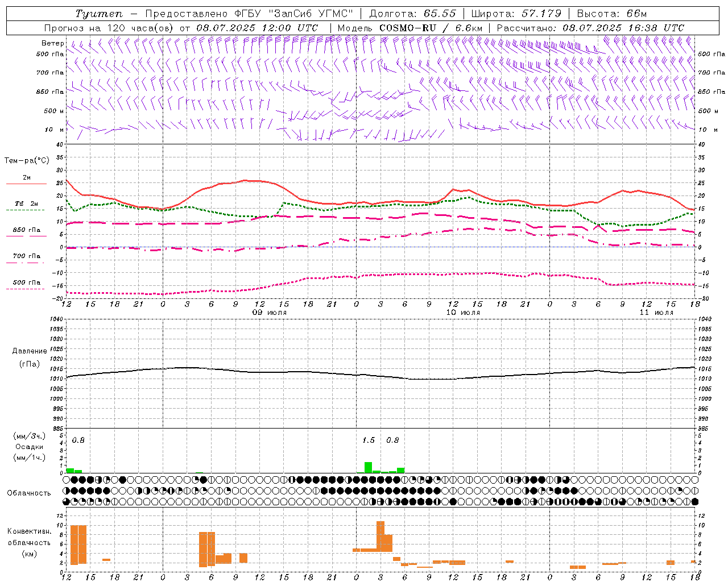Click the "700 гПа" temperature legend entry
Screen dimensions: 728x582
coord(27,256)
